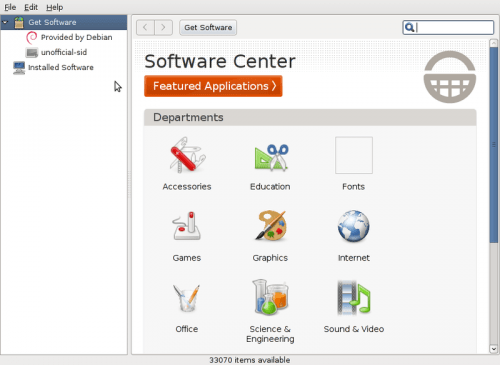Open the Internet globe icon
Screen dimensions: 500x365
(354, 226)
